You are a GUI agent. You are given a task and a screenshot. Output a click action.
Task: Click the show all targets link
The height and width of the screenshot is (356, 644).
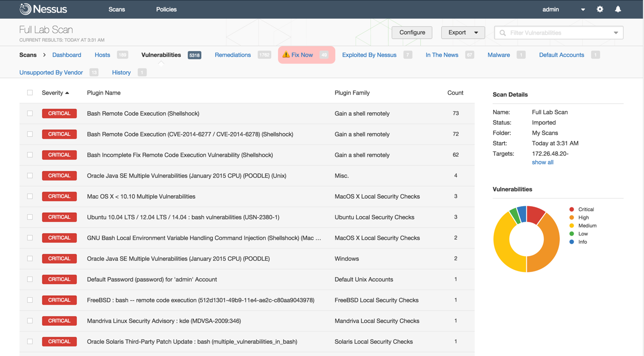(542, 162)
